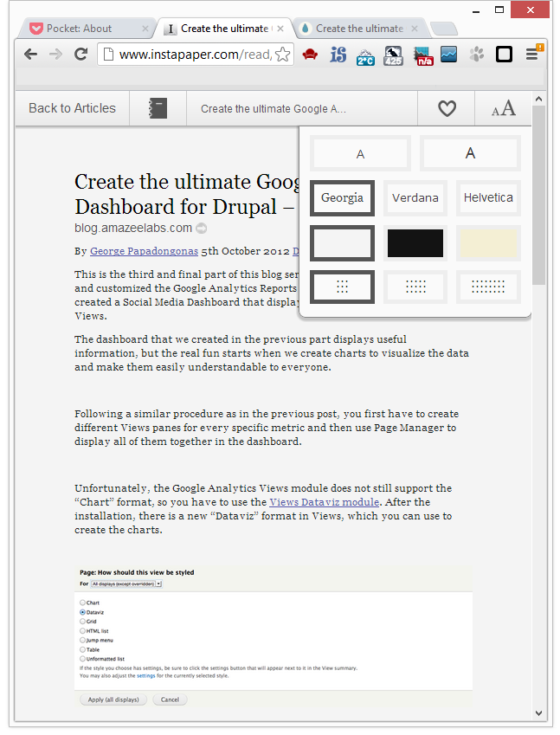Select the Unformatted list radio button

coord(82,659)
